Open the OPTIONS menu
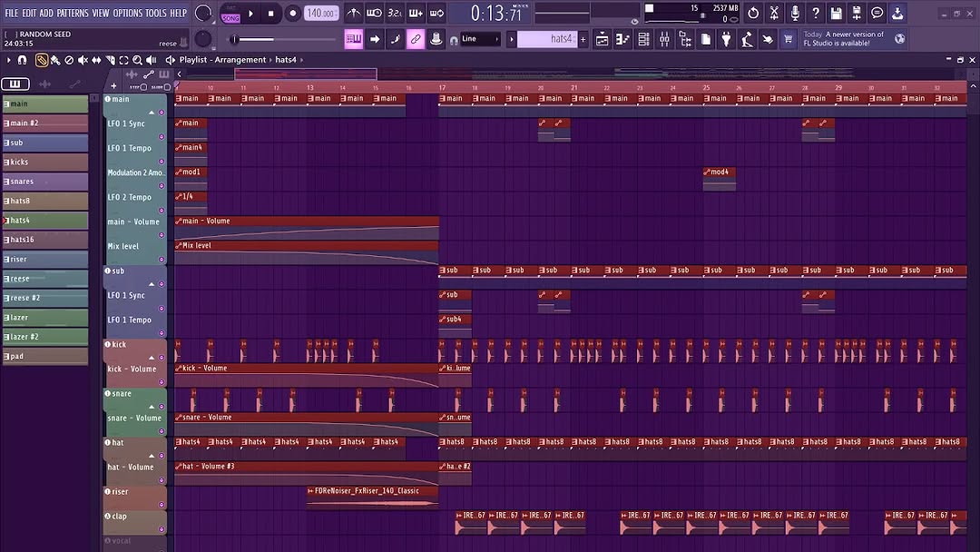 128,13
